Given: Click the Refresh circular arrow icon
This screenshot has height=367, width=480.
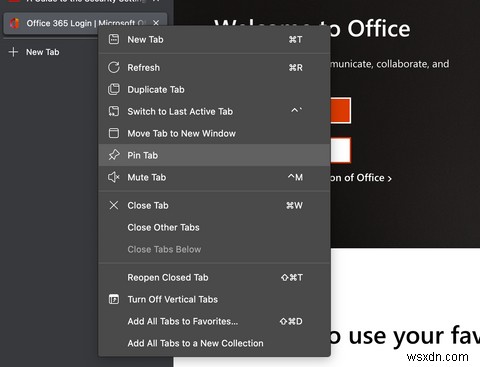Looking at the screenshot, I should coord(114,67).
